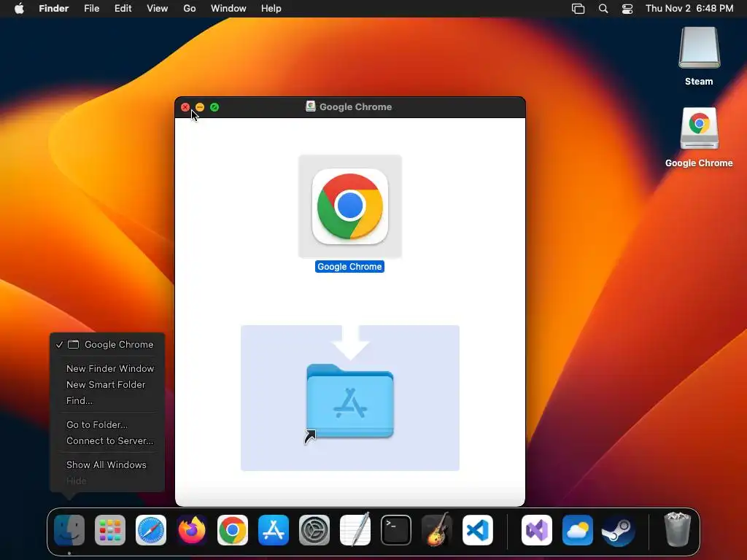Click the Applications folder shortcut

tap(350, 402)
